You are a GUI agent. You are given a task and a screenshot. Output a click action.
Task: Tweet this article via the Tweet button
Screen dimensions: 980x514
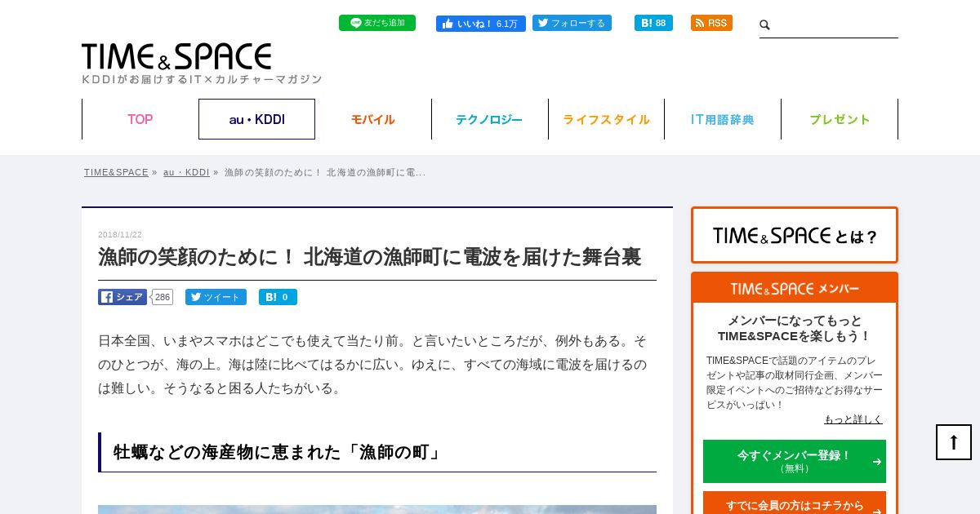[x=216, y=297]
